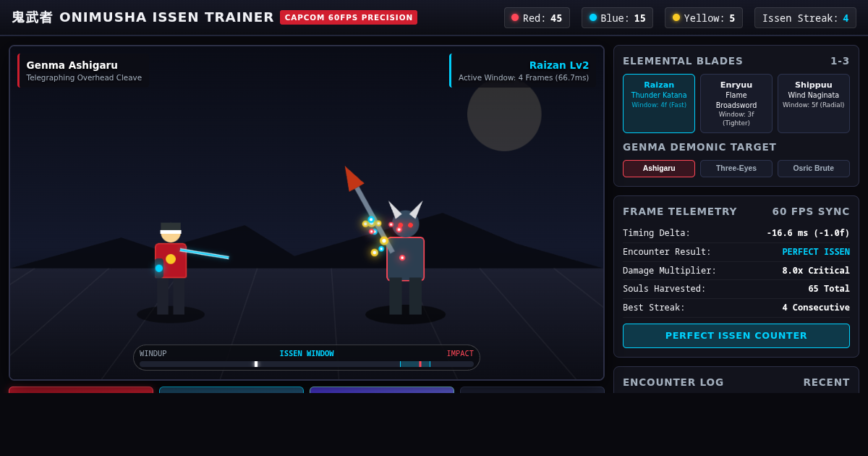Click the Raizan Lv2 weapon label
This screenshot has width=868, height=456.
pos(559,65)
